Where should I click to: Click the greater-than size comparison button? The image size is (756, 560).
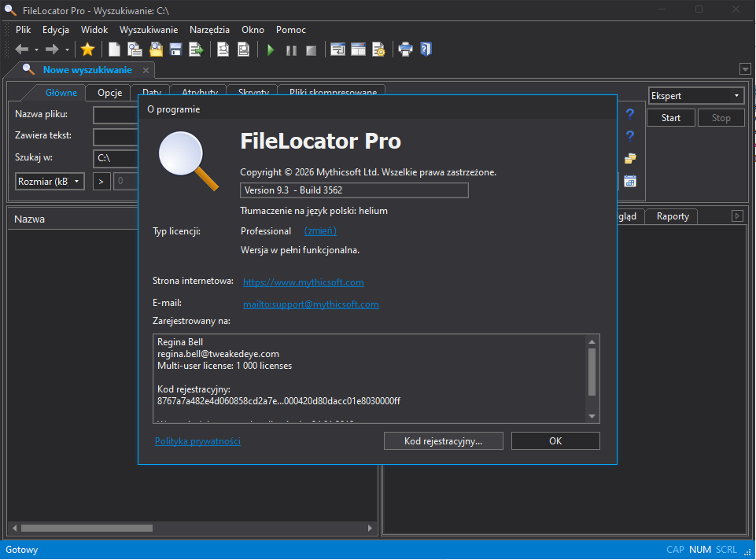click(x=101, y=181)
